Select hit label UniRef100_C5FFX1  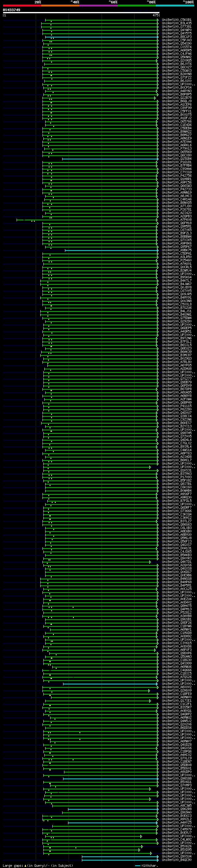click(176, 111)
